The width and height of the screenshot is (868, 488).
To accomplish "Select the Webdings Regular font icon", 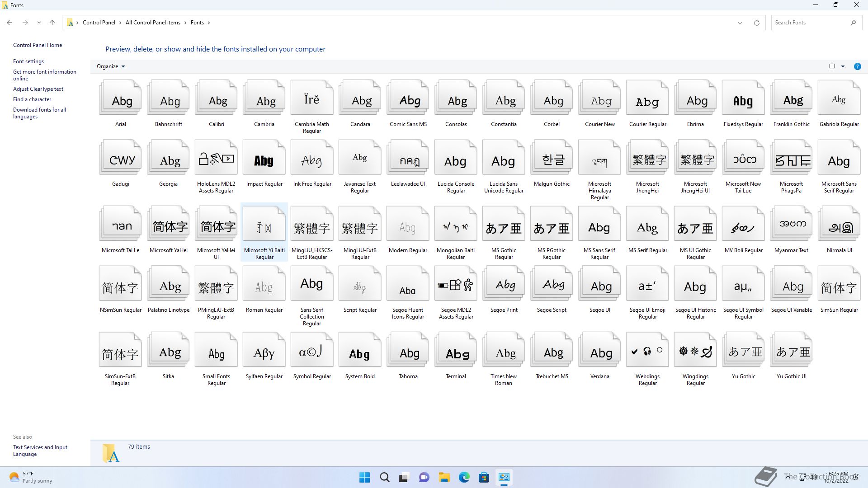I will coord(647,350).
